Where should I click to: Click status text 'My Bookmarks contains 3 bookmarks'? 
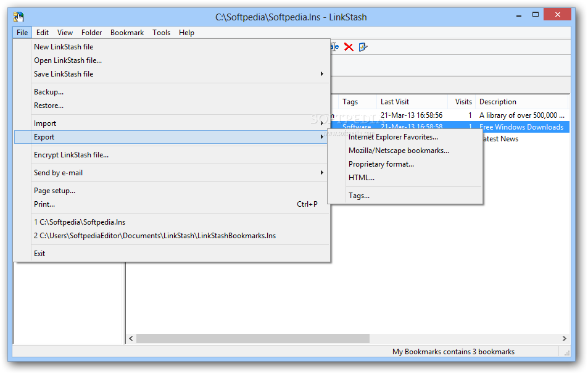pyautogui.click(x=453, y=352)
